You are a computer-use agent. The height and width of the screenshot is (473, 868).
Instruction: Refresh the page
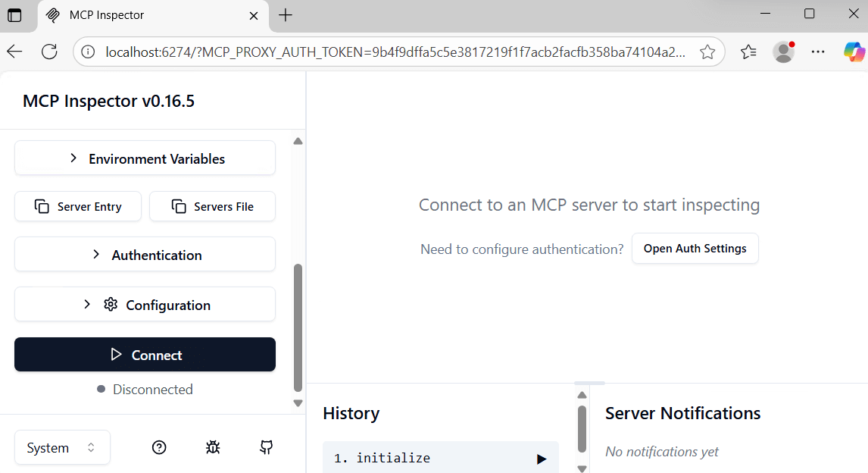click(x=49, y=52)
